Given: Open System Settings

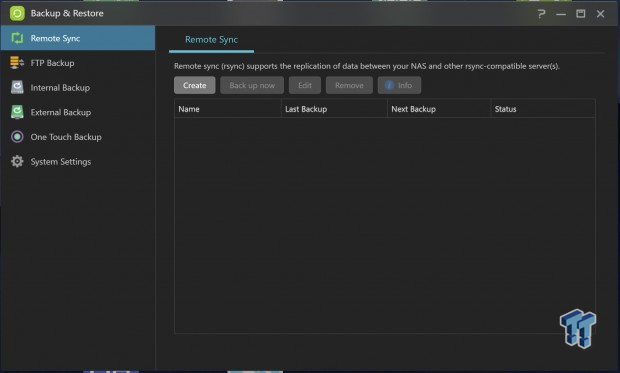Looking at the screenshot, I should pyautogui.click(x=78, y=161).
